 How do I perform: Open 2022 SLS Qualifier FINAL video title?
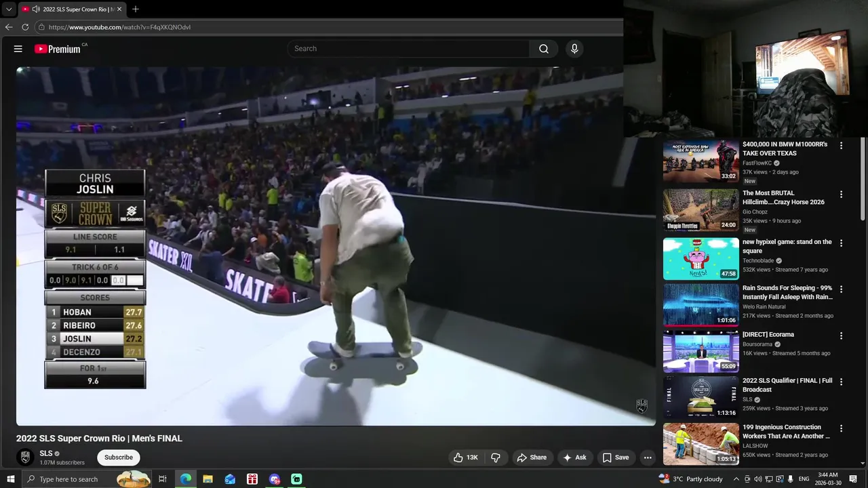coord(787,385)
